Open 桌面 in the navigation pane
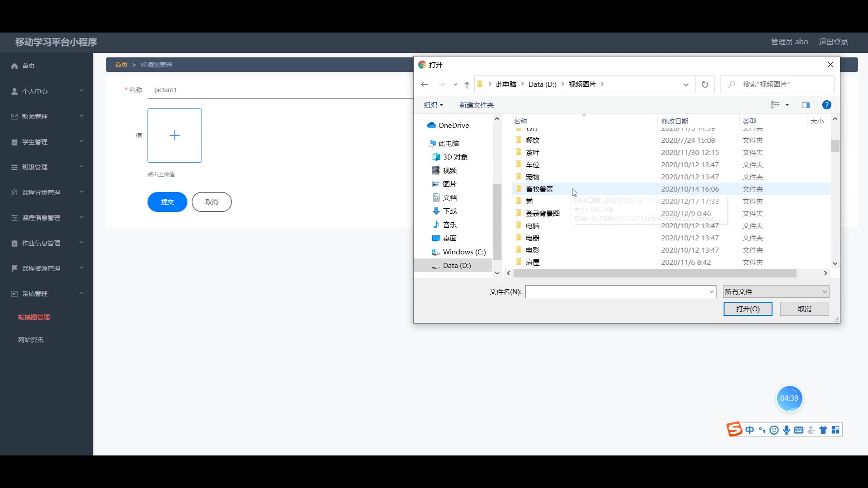Screen dimensions: 868x488 444,238
